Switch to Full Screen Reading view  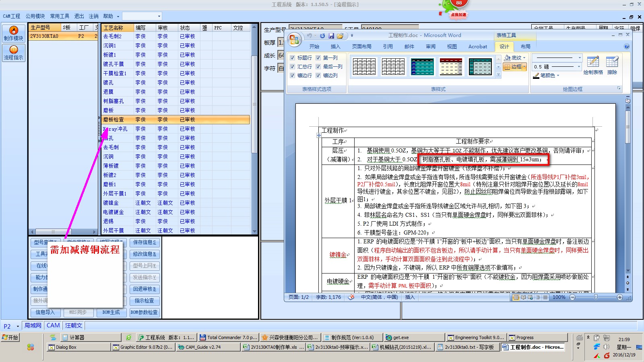[x=523, y=297]
